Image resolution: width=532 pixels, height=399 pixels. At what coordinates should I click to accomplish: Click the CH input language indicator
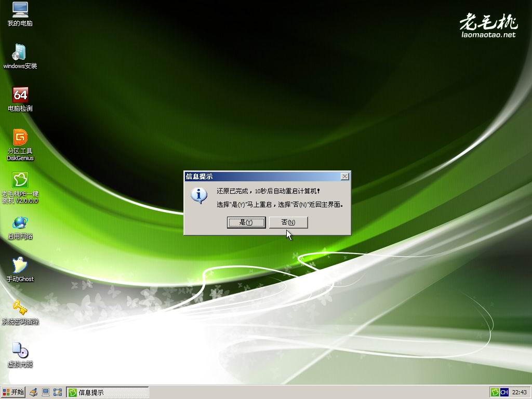pyautogui.click(x=504, y=392)
